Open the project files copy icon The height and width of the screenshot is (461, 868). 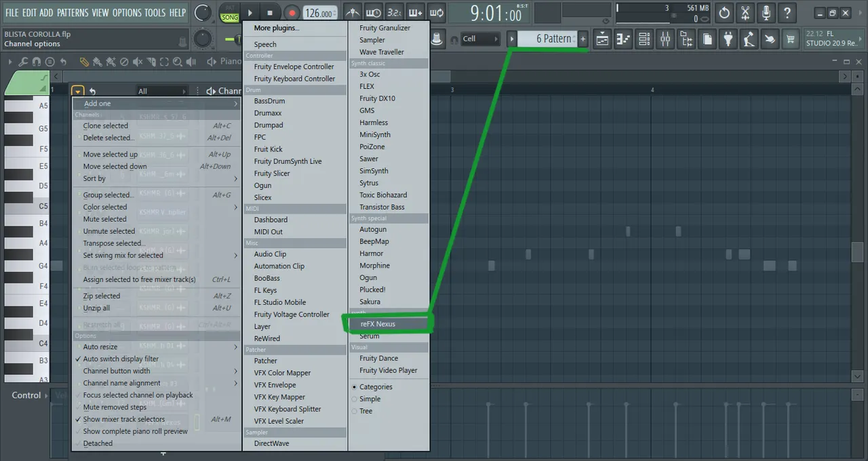pos(707,39)
